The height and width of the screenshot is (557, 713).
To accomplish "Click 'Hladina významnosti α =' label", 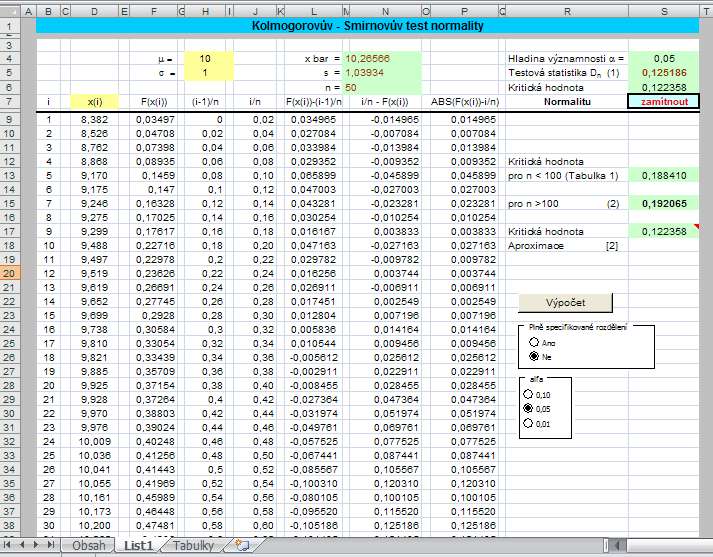I will click(566, 59).
